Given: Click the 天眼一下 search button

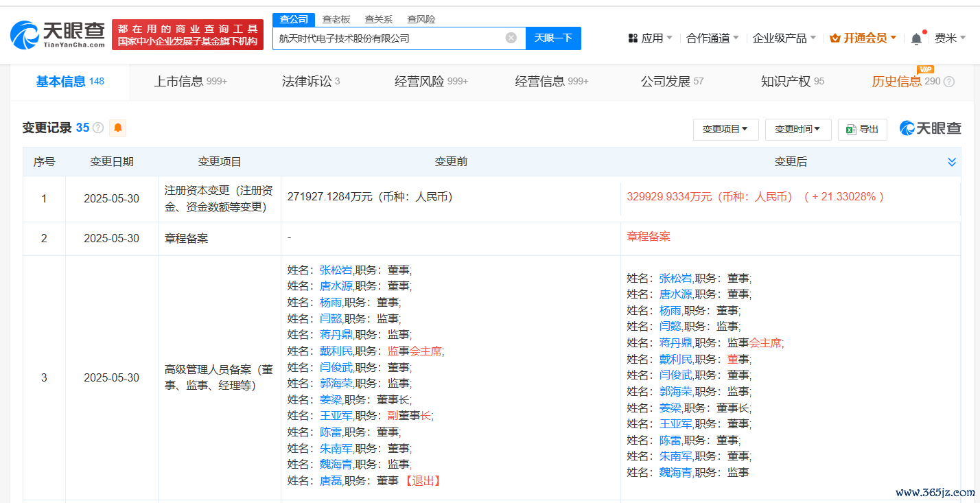Looking at the screenshot, I should 553,38.
